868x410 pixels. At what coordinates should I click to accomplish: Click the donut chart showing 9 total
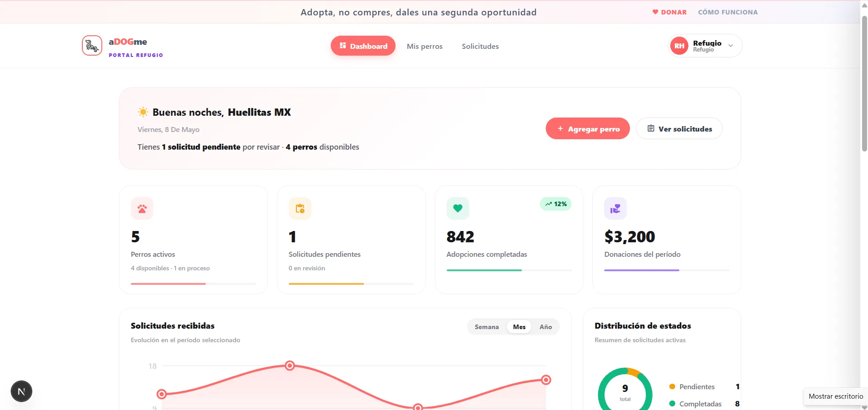(x=625, y=390)
